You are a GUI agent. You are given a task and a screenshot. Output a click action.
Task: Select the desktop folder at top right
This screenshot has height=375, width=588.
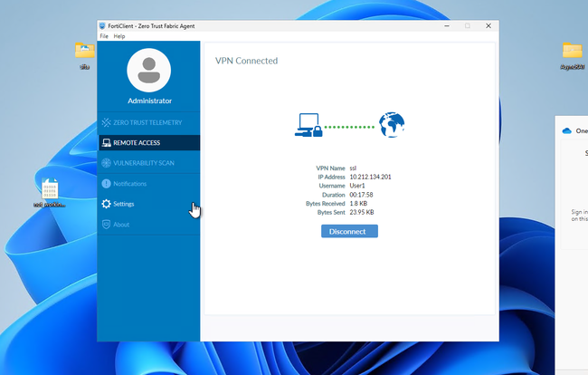coord(573,51)
